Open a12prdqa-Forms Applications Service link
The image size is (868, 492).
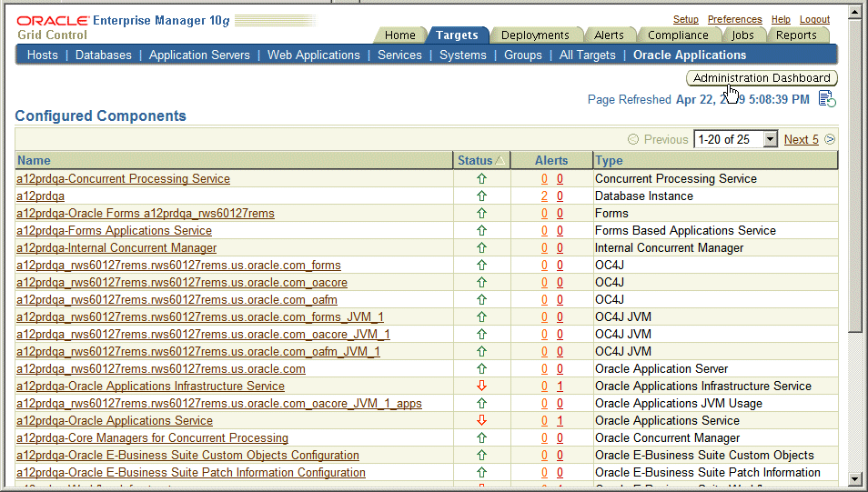114,230
